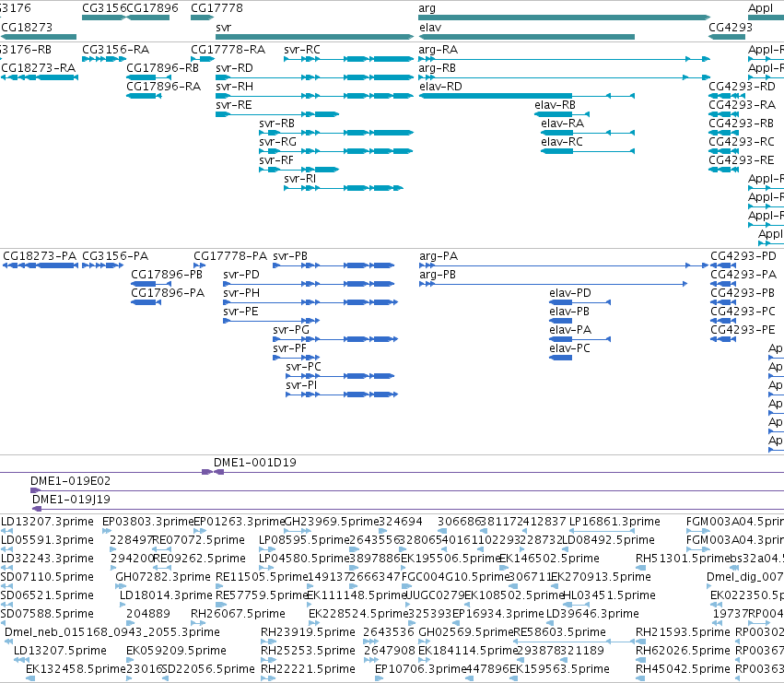The width and height of the screenshot is (784, 683).
Task: Click the elav-RA transcript label
Action: [563, 124]
